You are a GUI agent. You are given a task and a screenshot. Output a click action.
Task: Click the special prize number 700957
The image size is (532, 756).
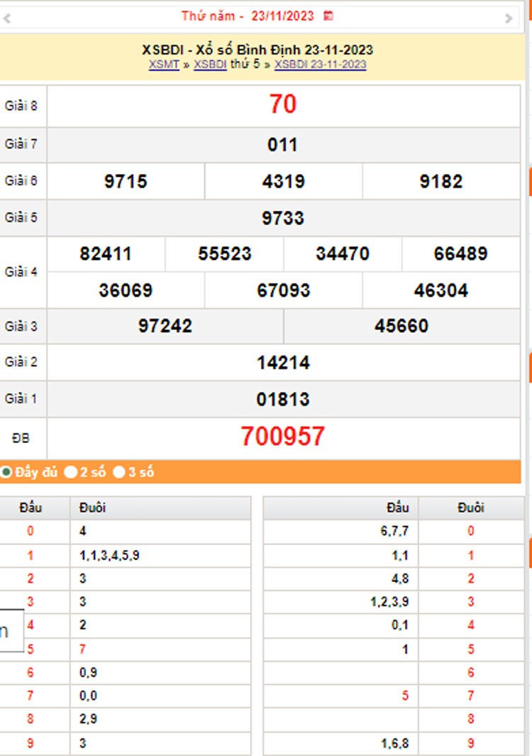pos(282,437)
